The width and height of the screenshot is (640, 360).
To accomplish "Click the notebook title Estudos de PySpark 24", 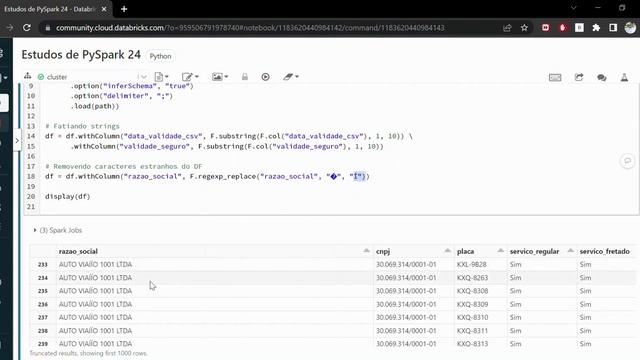I will (x=81, y=55).
